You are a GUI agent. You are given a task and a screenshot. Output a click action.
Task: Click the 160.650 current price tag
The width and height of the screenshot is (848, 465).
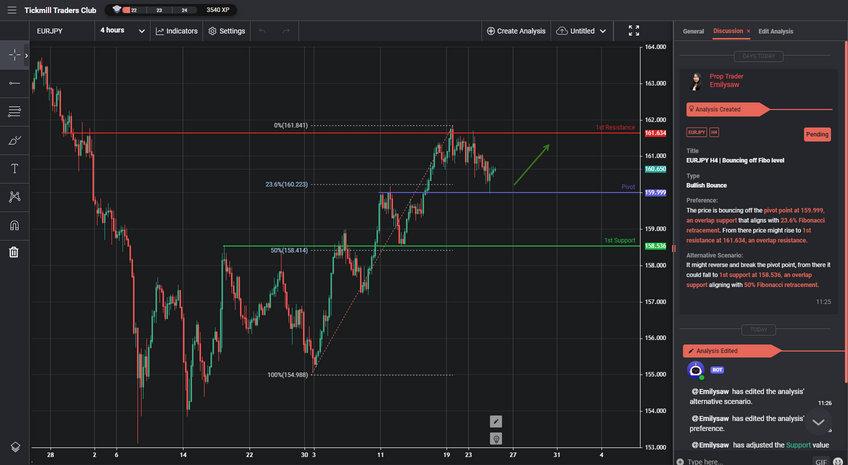click(x=655, y=169)
